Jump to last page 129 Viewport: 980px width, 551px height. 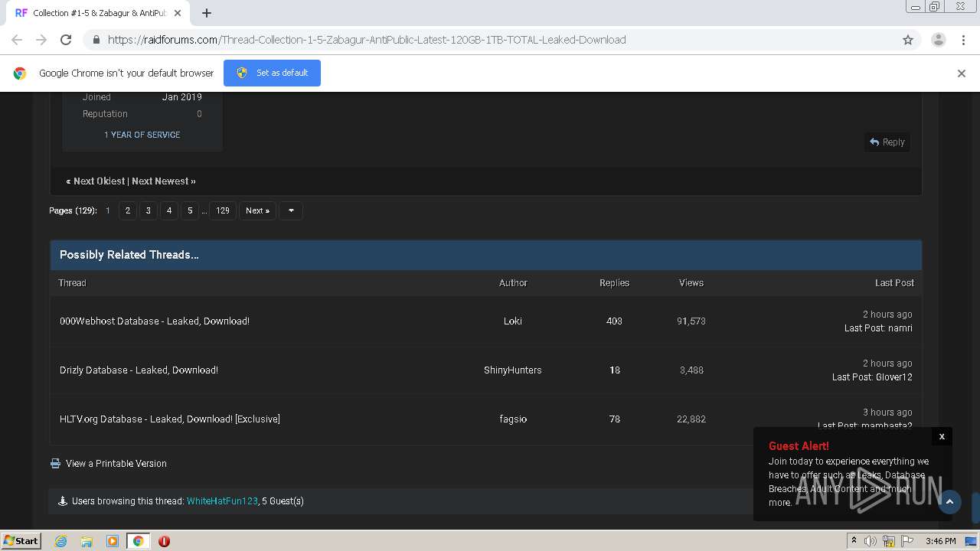click(x=223, y=210)
